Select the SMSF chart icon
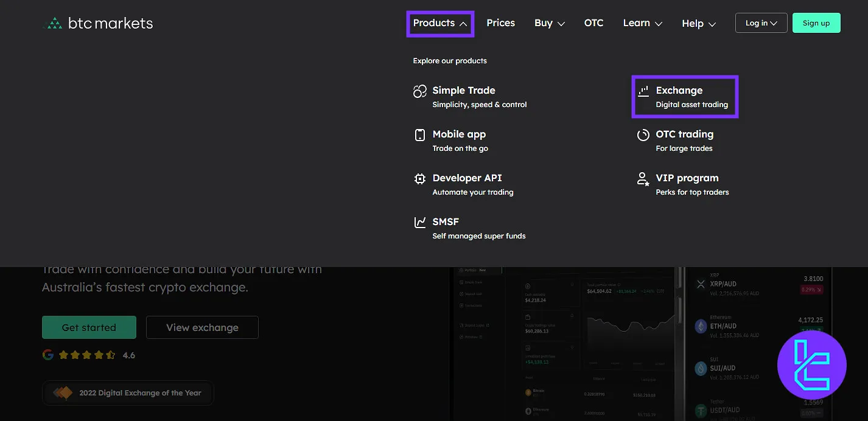This screenshot has width=868, height=421. 419,221
